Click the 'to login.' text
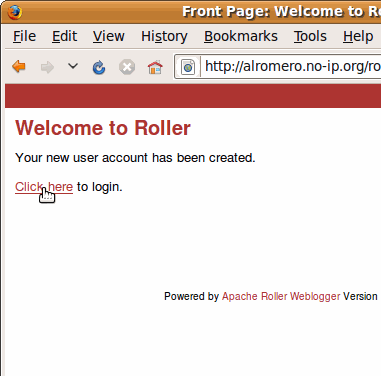The width and height of the screenshot is (381, 376). click(x=100, y=187)
